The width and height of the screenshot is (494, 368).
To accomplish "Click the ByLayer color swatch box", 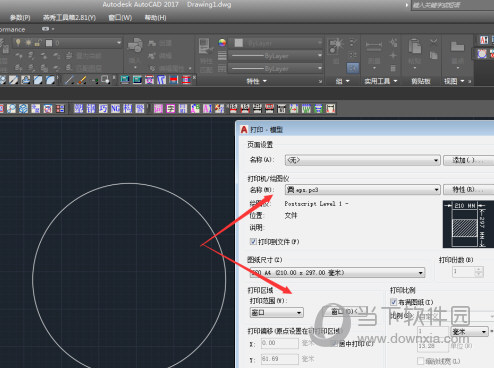I will [239, 43].
